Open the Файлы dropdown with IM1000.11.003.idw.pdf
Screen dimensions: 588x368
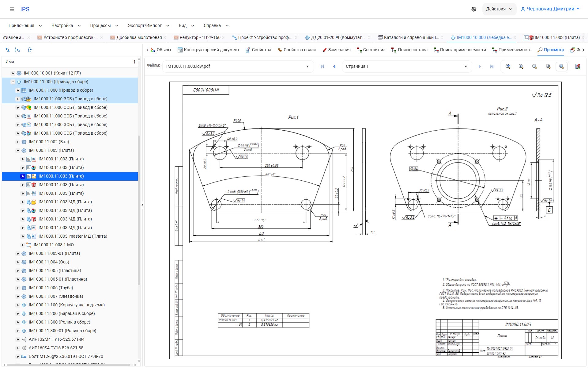(238, 67)
